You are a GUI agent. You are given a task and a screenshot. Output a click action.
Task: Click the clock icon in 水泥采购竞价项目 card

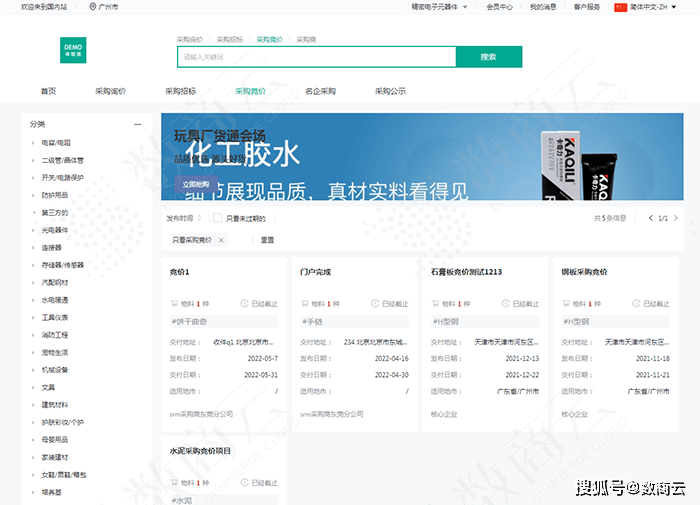coord(244,483)
